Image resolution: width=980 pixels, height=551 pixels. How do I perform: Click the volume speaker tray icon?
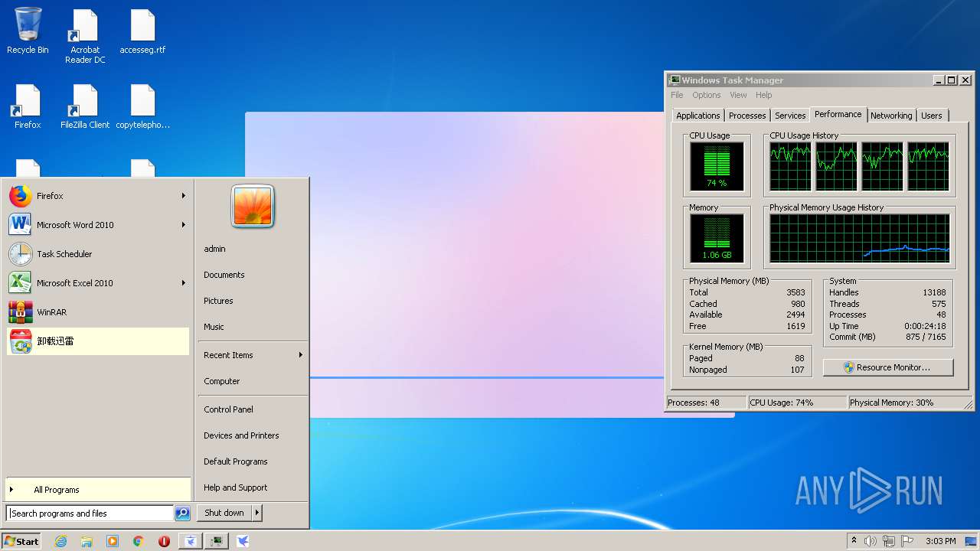coord(871,541)
